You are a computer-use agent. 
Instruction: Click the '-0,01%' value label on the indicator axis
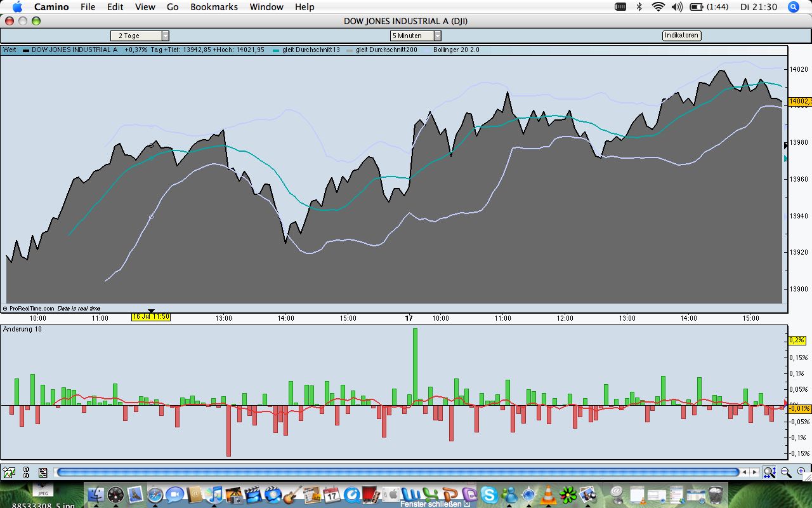pyautogui.click(x=799, y=408)
